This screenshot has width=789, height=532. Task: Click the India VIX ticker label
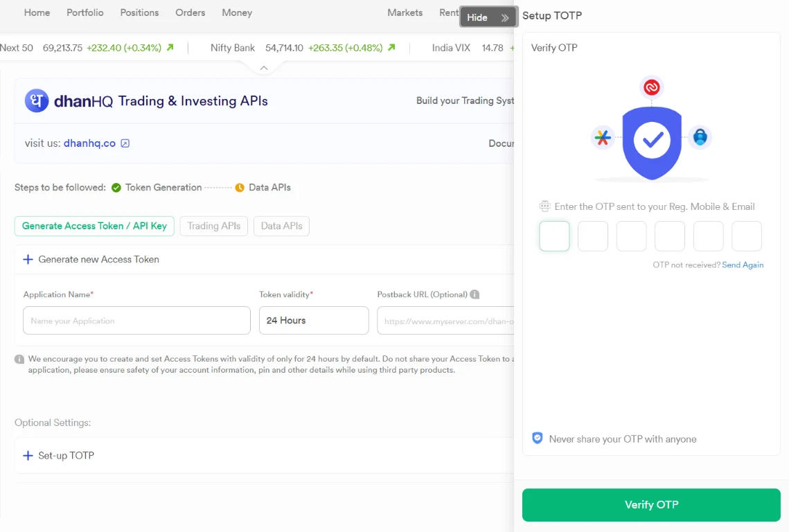pos(452,48)
